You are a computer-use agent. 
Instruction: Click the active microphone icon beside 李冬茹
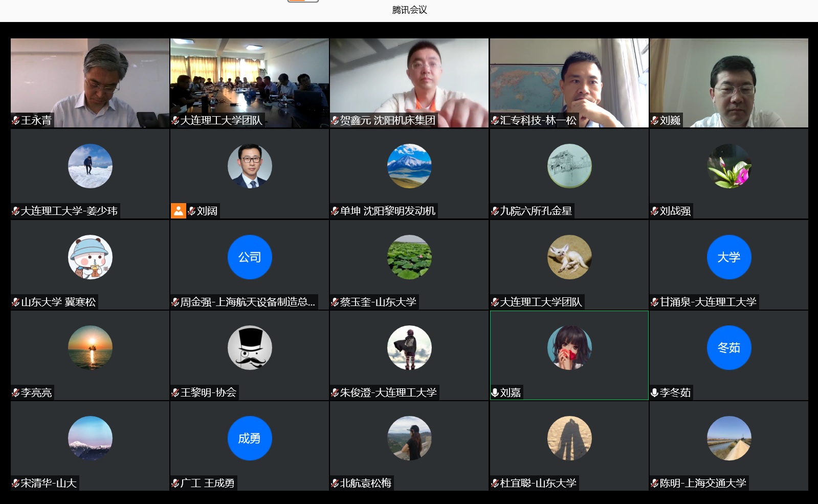(655, 393)
